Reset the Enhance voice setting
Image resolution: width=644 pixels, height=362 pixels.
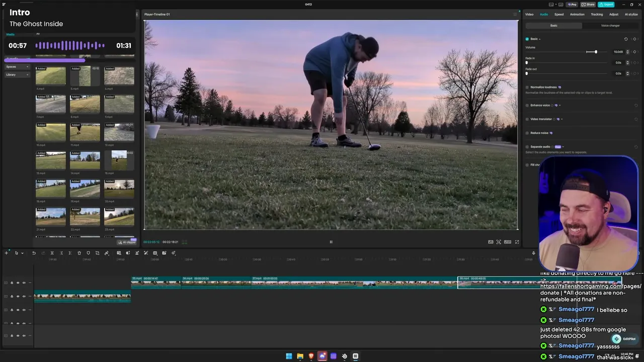636,106
